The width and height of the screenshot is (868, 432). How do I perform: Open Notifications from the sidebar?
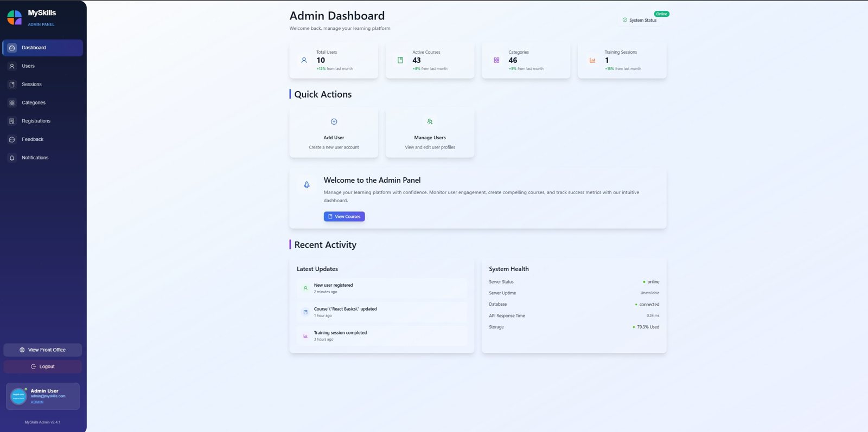[x=43, y=158]
